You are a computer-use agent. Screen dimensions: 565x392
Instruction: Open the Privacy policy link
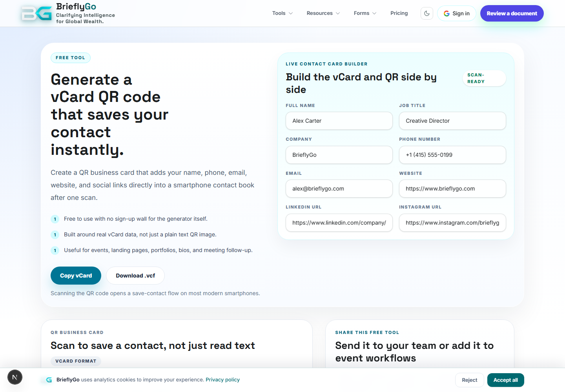coord(222,380)
